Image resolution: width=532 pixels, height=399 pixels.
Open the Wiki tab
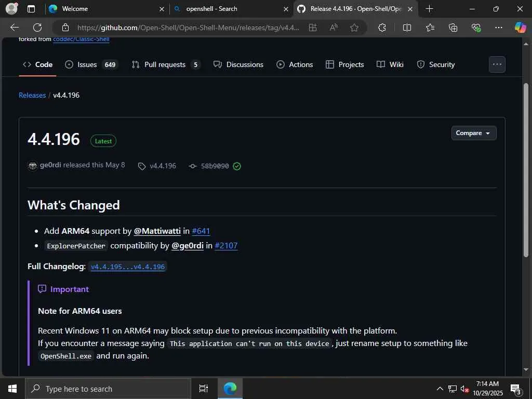pyautogui.click(x=390, y=64)
